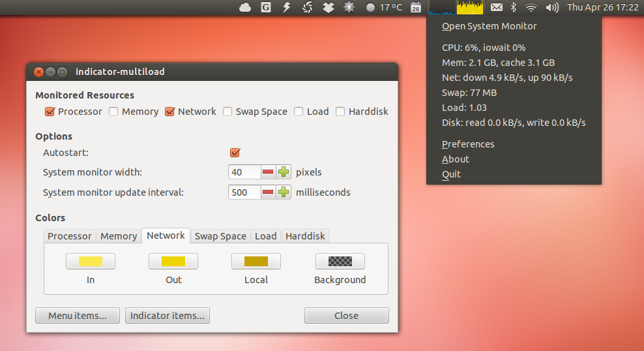Open the swirl indicator in the top panel
The width and height of the screenshot is (644, 351).
tap(307, 7)
